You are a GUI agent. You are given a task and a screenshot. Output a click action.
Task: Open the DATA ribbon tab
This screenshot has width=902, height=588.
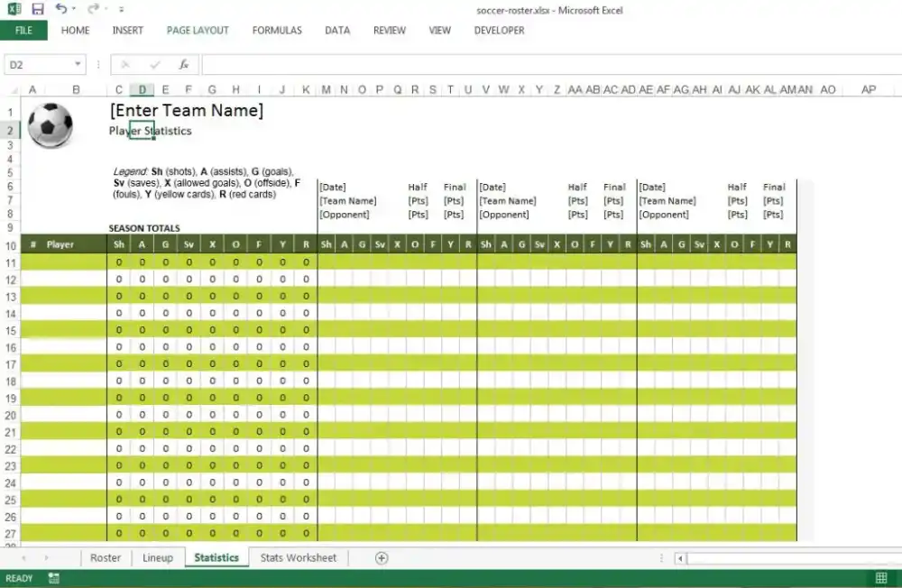337,31
